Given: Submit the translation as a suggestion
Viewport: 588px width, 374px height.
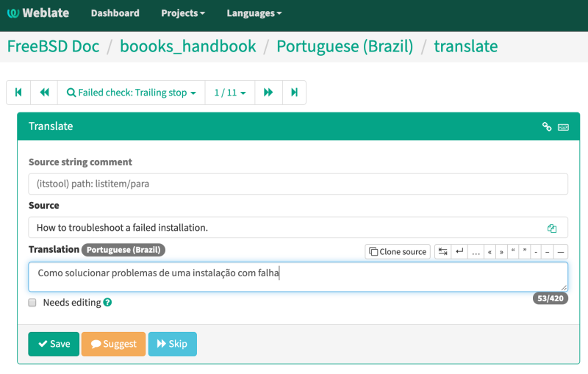Looking at the screenshot, I should point(114,344).
